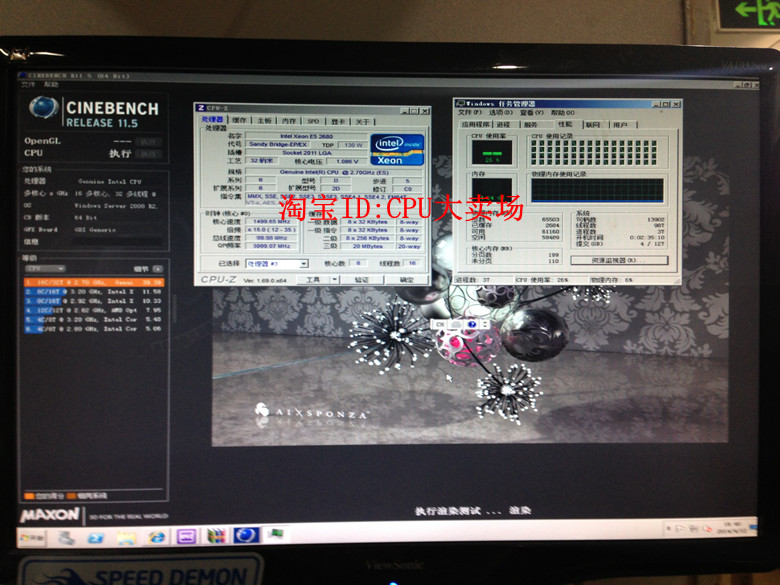
Task: Switch to CPU-Z 关于 tab
Action: (363, 121)
